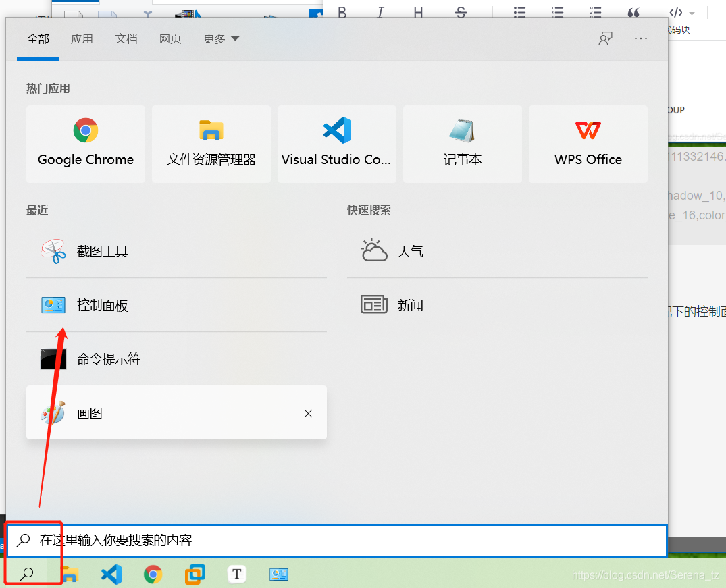This screenshot has width=726, height=588.
Task: Open File Explorer from taskbar
Action: coord(70,574)
